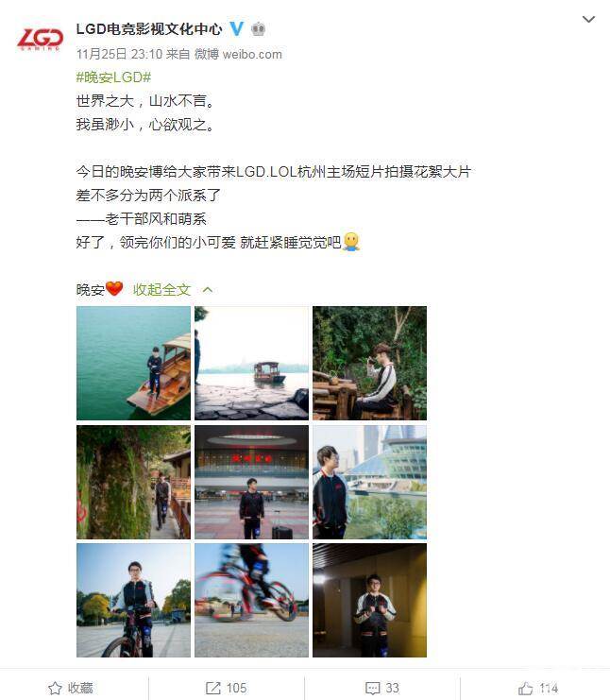This screenshot has height=700, width=610.
Task: Open comments icon showing 33
Action: [x=372, y=688]
